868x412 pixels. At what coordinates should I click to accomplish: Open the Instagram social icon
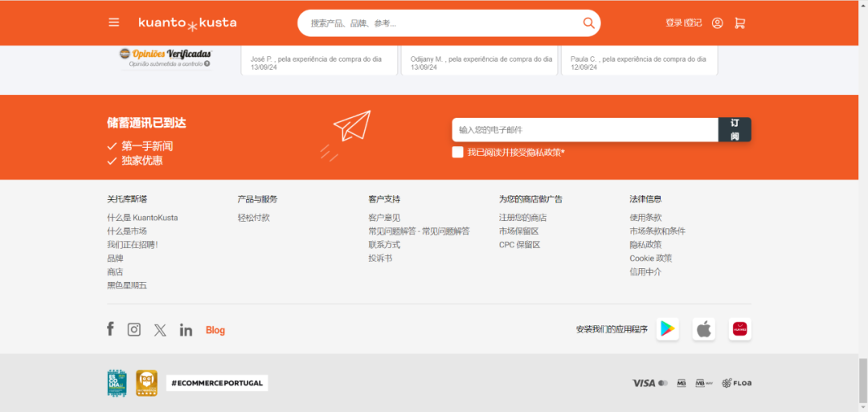tap(134, 329)
